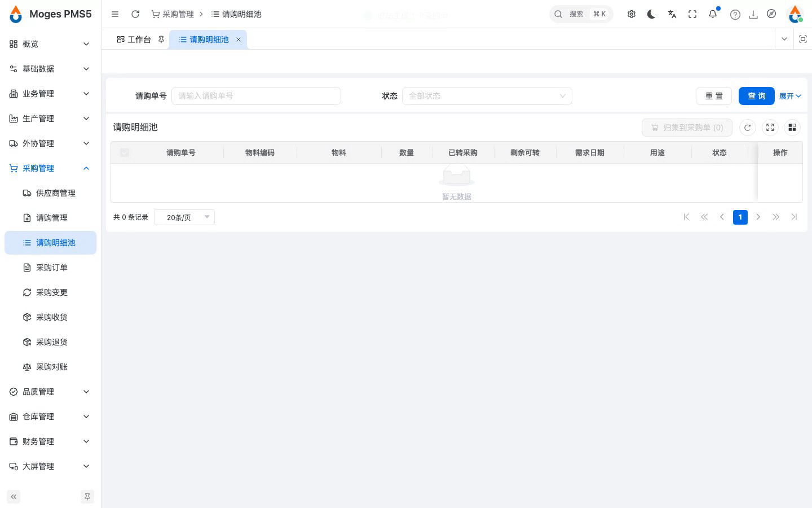
Task: Close the 请购明细池 tab
Action: pos(239,40)
